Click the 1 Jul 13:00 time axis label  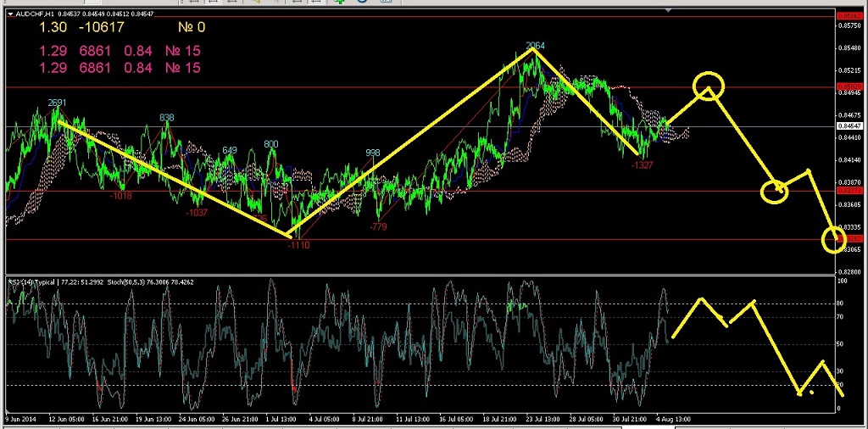(281, 418)
